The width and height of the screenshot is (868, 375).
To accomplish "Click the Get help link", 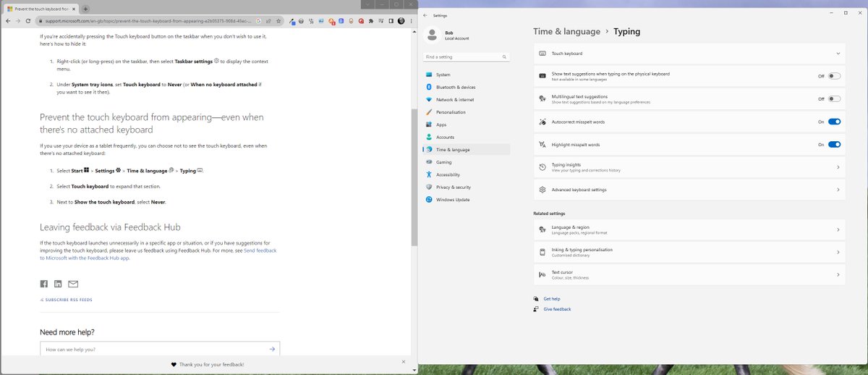I will click(x=551, y=298).
